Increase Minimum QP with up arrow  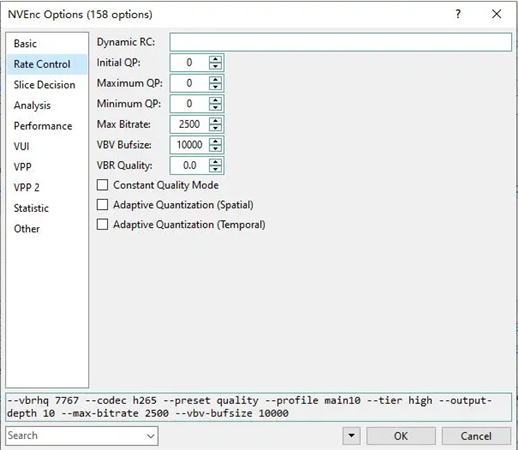215,100
